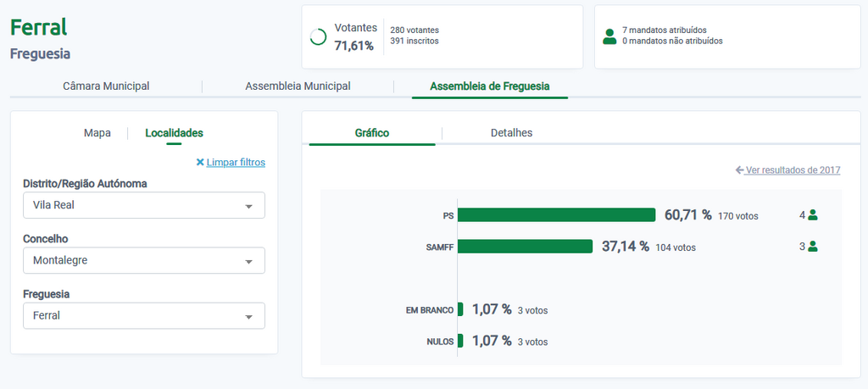Click the X icon beside Limpar filtros
The height and width of the screenshot is (389, 868).
200,162
